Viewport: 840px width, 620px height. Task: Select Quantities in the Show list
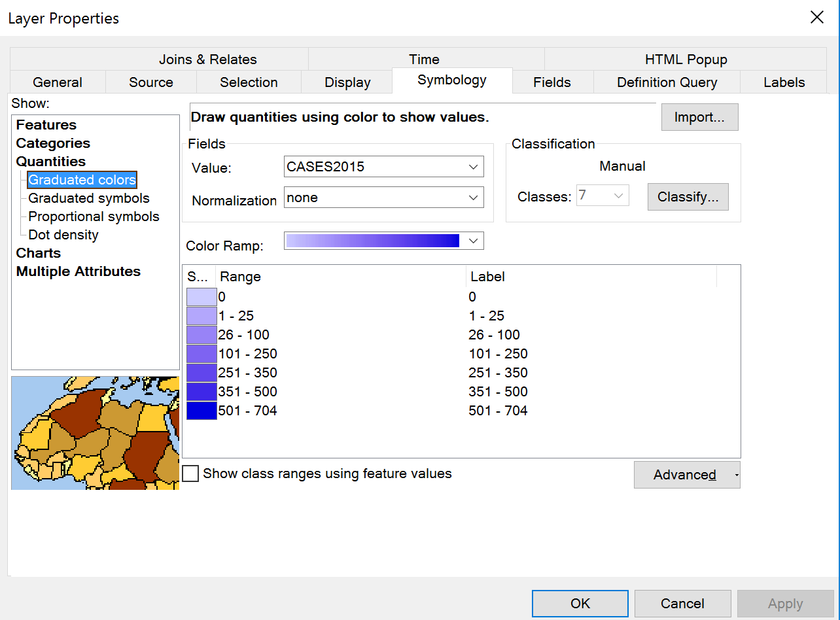point(51,162)
